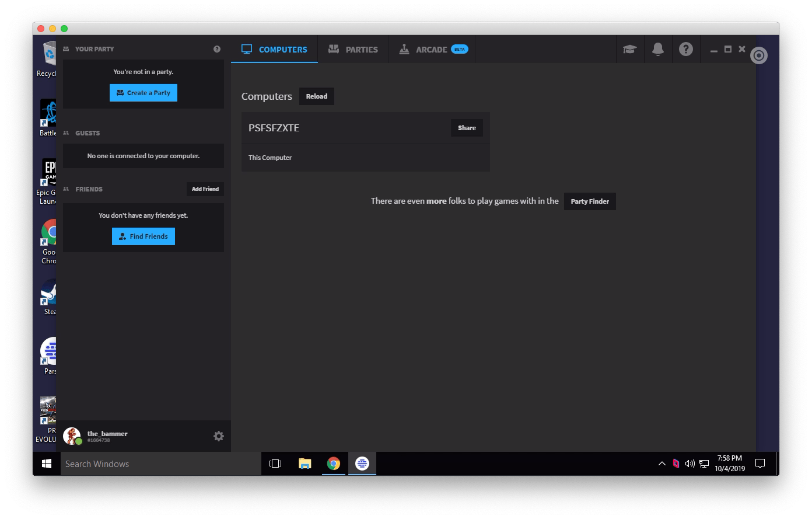Open the notifications bell
Screen dimensions: 812x519
[x=657, y=50]
